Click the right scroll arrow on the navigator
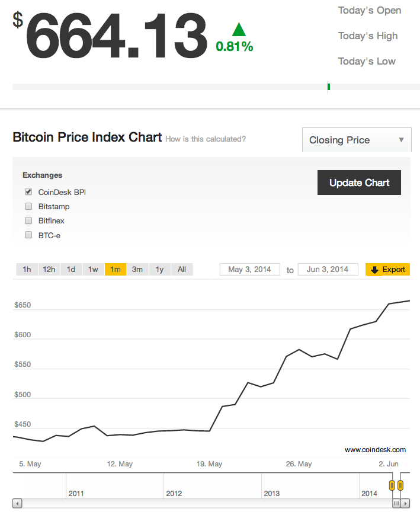420x515 pixels. 405,503
